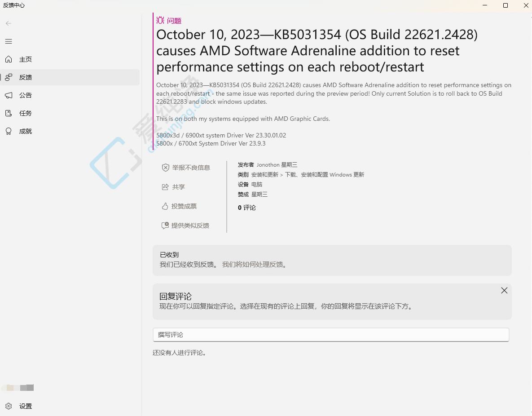Viewport: 532px width, 416px height.
Task: Click the 撰写评论 comment input box
Action: [x=331, y=334]
